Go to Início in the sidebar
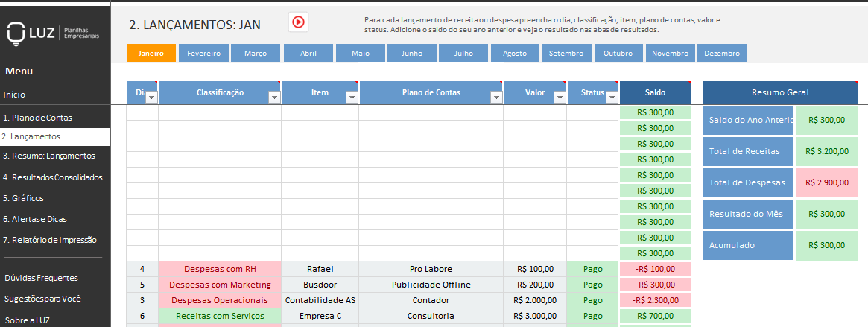The width and height of the screenshot is (868, 327). click(x=14, y=95)
